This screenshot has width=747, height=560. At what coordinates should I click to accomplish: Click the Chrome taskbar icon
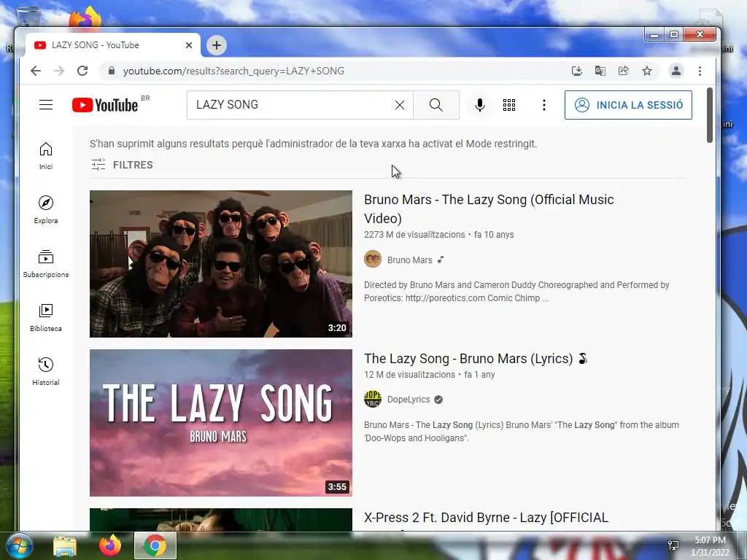[155, 545]
